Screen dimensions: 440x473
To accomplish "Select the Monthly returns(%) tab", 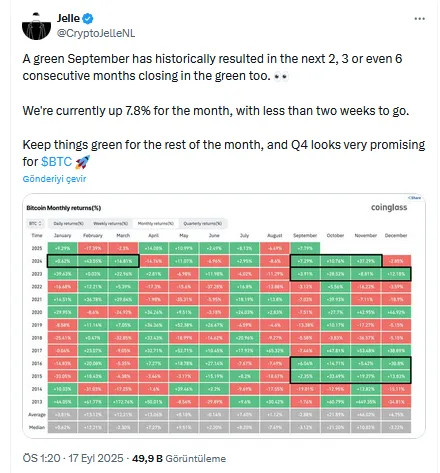I will click(x=155, y=223).
